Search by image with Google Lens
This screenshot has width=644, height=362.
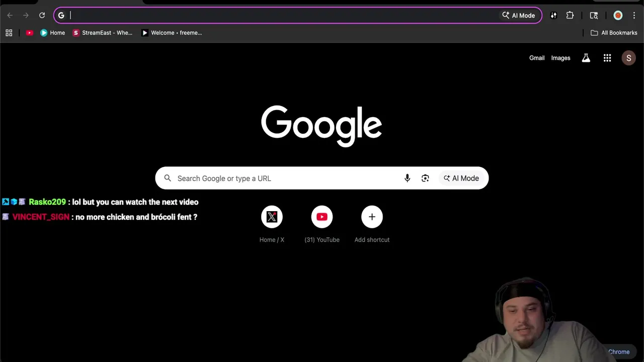click(x=425, y=178)
